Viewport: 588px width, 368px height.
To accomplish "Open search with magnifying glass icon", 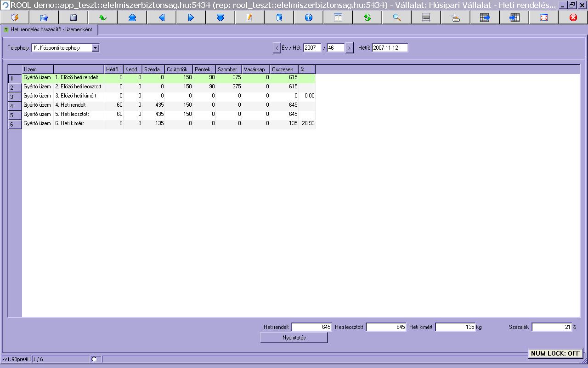I will 397,17.
